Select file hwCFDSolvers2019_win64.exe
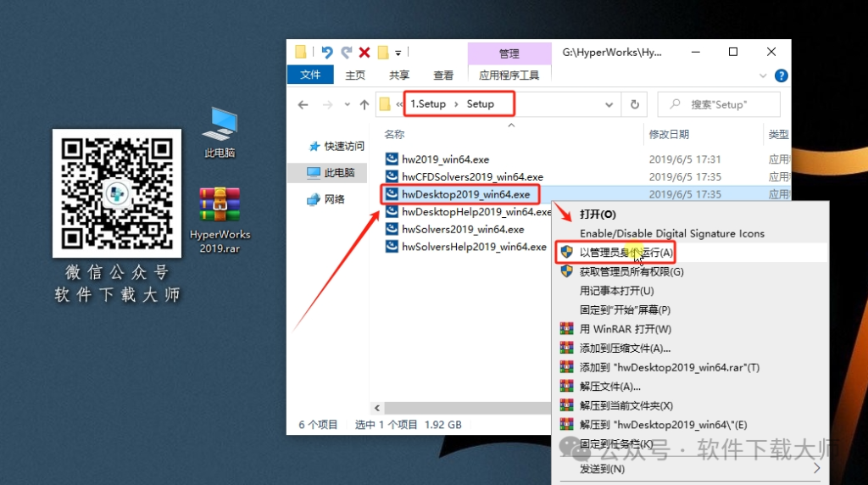 point(472,176)
